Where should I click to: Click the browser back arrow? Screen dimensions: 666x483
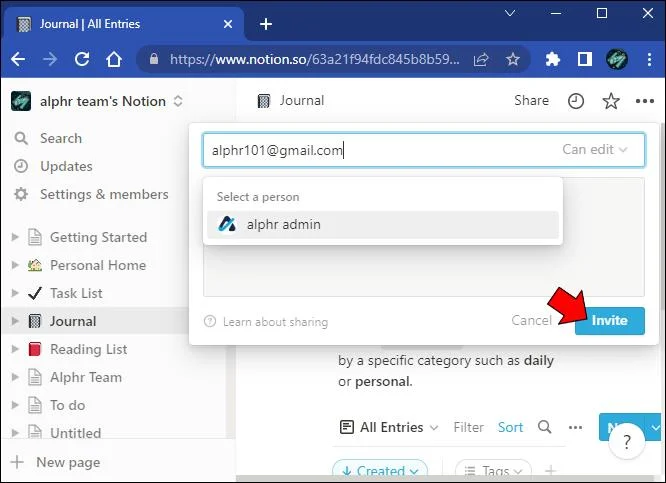(18, 59)
